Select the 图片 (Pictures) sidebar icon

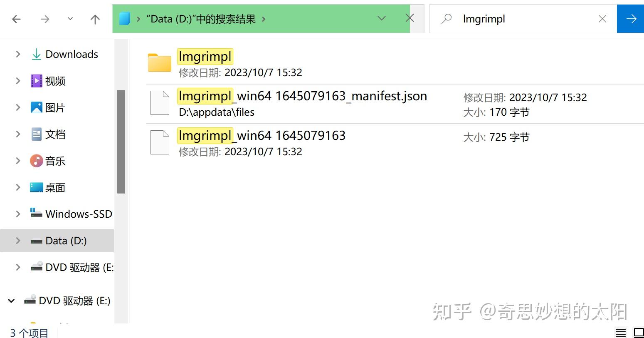(x=37, y=107)
